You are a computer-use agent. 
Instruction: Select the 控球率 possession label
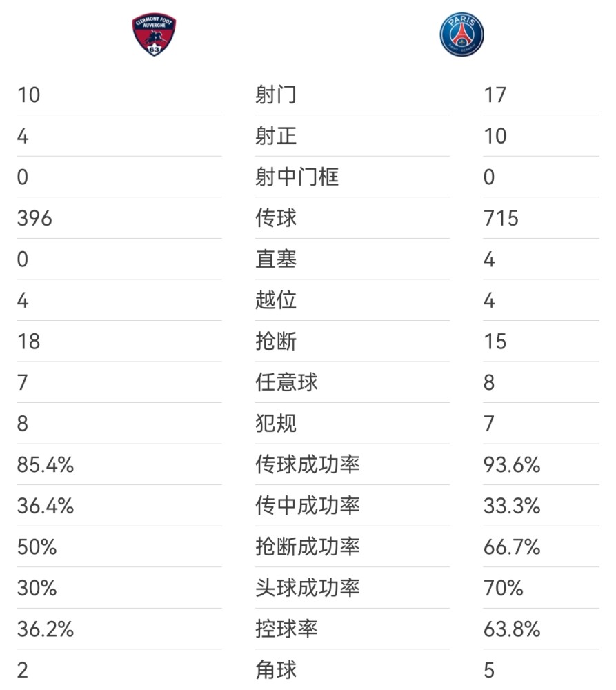click(x=286, y=629)
